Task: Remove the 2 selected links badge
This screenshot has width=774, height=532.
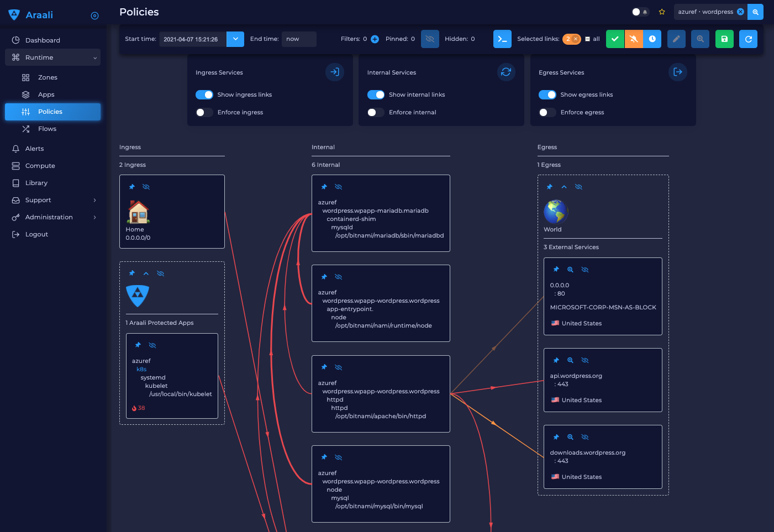Action: (576, 39)
